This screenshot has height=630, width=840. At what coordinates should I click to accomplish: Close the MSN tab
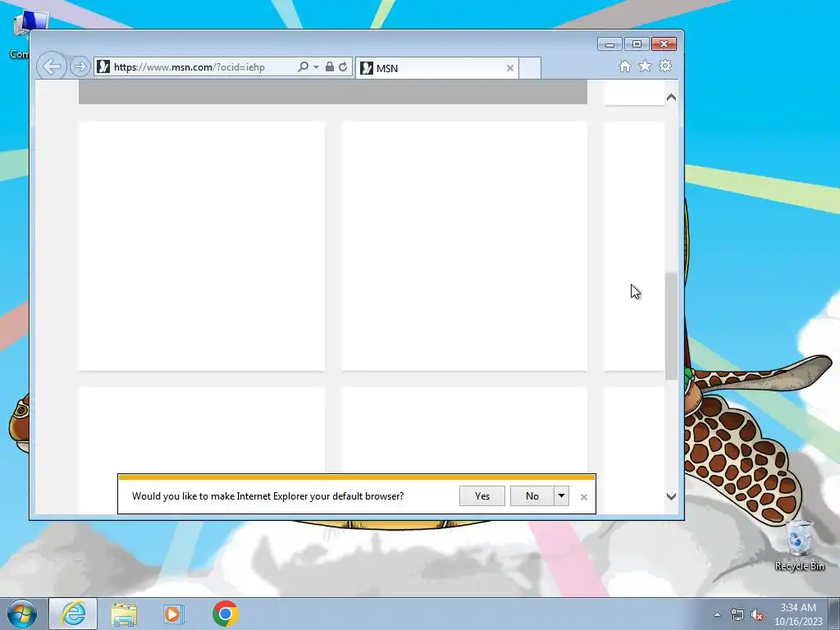coord(510,68)
